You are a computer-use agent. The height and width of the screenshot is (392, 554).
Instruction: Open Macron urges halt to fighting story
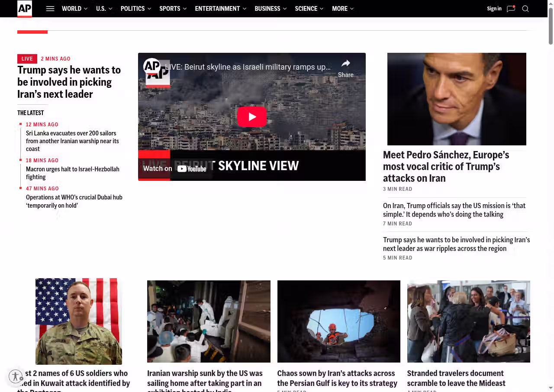point(72,173)
